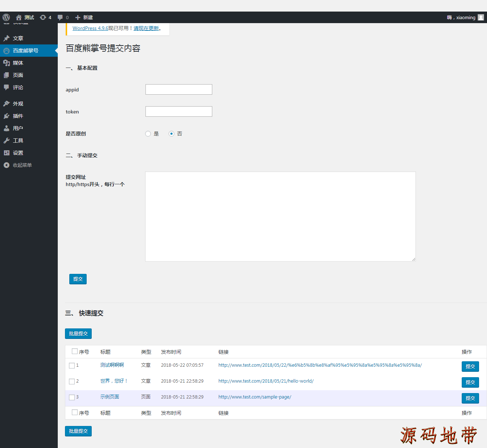Click the paw icon for 百度熊掌号
487x448 pixels.
click(x=6, y=51)
